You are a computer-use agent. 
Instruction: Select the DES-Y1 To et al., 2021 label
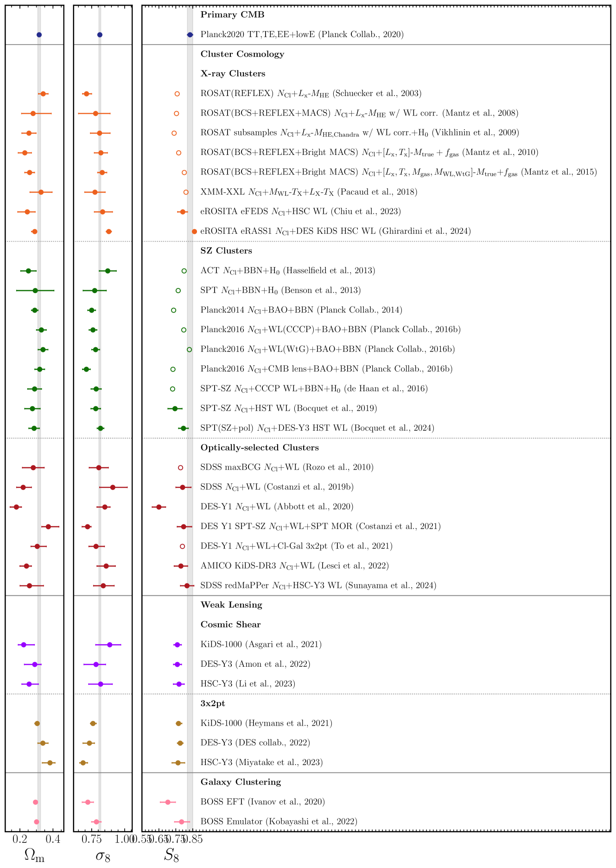(297, 546)
